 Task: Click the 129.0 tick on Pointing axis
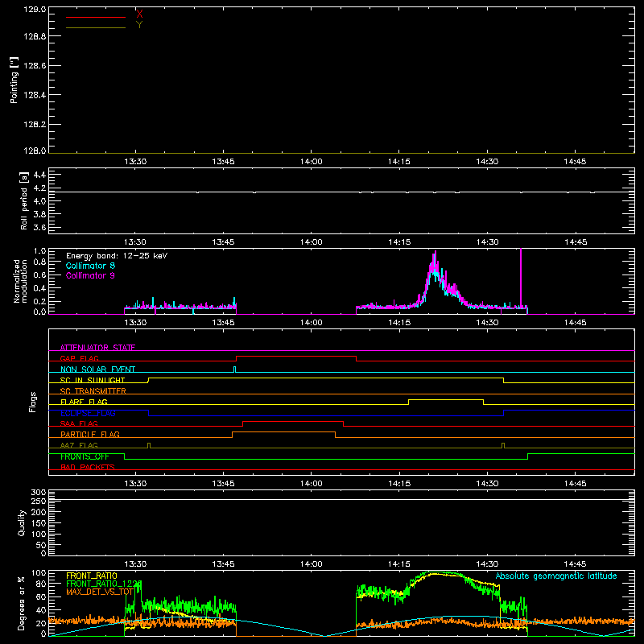click(x=35, y=10)
